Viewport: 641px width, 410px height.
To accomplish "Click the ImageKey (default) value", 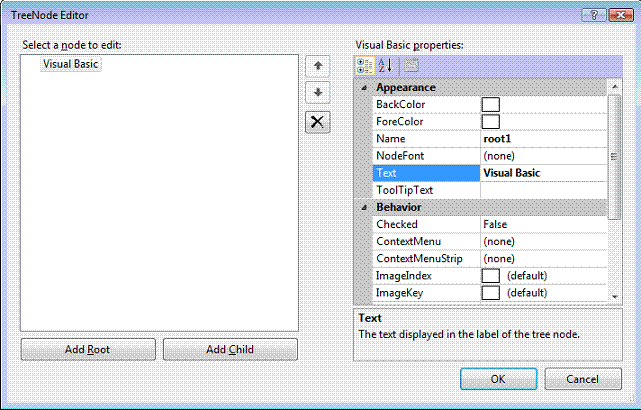I will click(527, 293).
